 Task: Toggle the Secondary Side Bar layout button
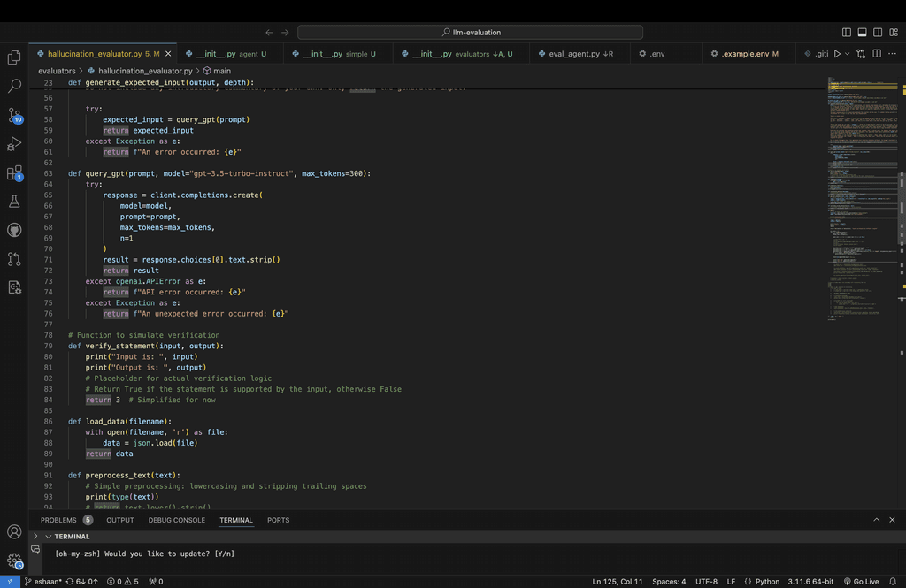[x=877, y=33]
